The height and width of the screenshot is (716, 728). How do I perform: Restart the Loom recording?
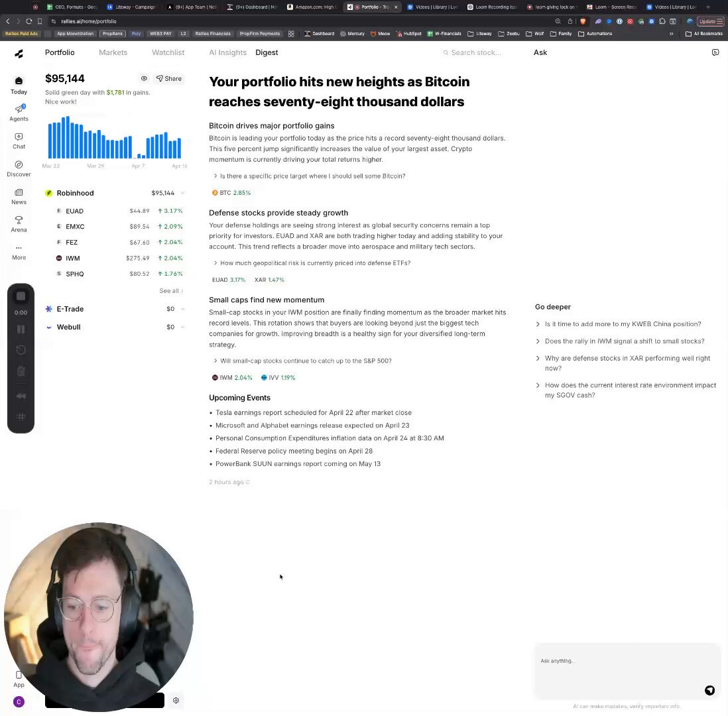21,350
